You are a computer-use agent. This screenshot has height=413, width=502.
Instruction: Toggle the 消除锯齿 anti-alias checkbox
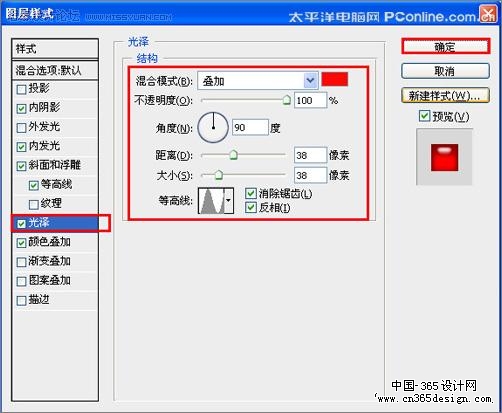250,194
